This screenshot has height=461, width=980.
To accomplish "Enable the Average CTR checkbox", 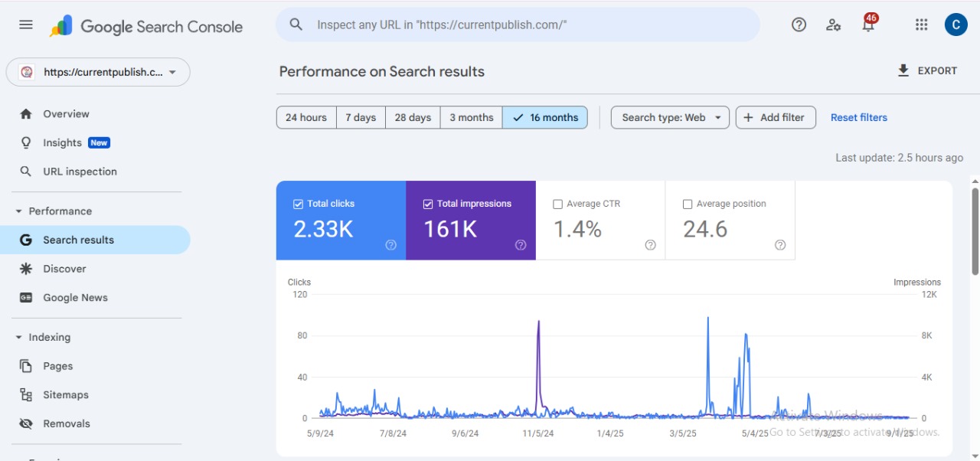I will 558,204.
